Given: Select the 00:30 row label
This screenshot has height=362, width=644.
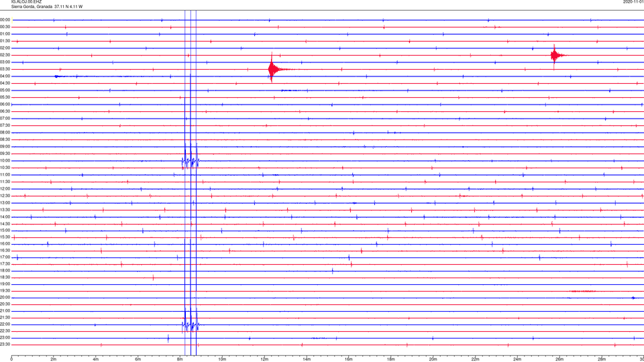Looking at the screenshot, I should [5, 27].
